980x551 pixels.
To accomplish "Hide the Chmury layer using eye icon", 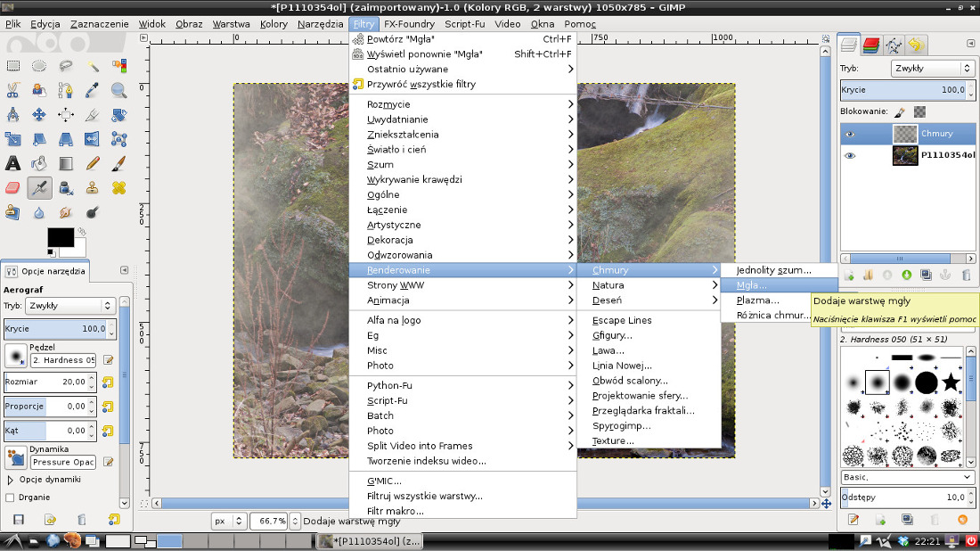I will [x=850, y=134].
